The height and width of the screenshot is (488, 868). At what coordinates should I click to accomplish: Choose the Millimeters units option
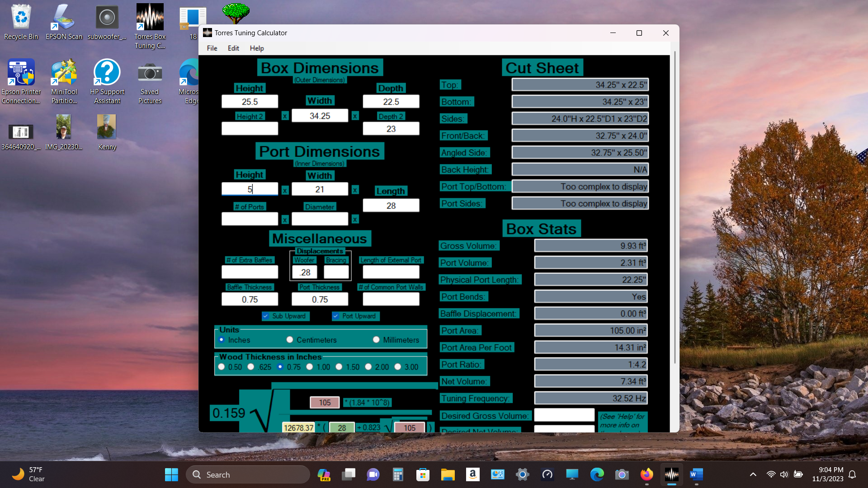[x=376, y=340]
